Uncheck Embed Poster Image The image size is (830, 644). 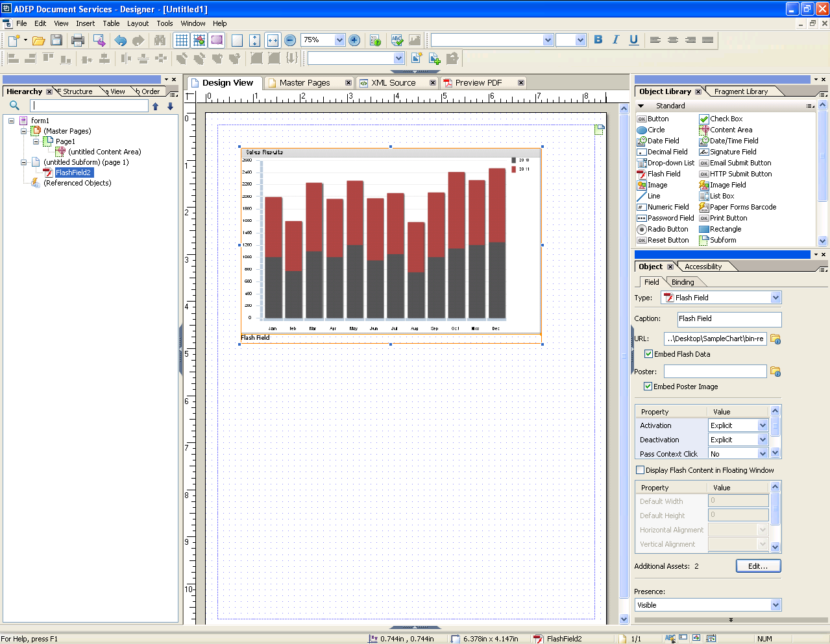(x=648, y=387)
